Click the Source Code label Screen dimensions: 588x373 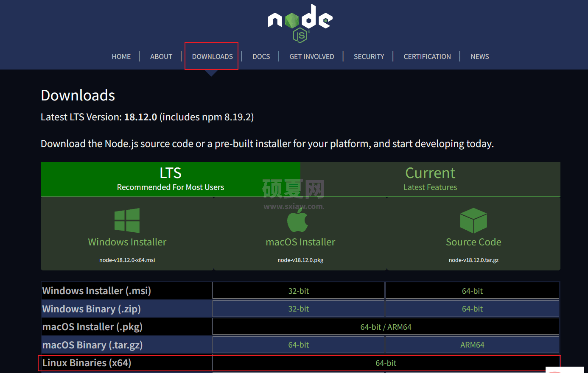tap(473, 242)
